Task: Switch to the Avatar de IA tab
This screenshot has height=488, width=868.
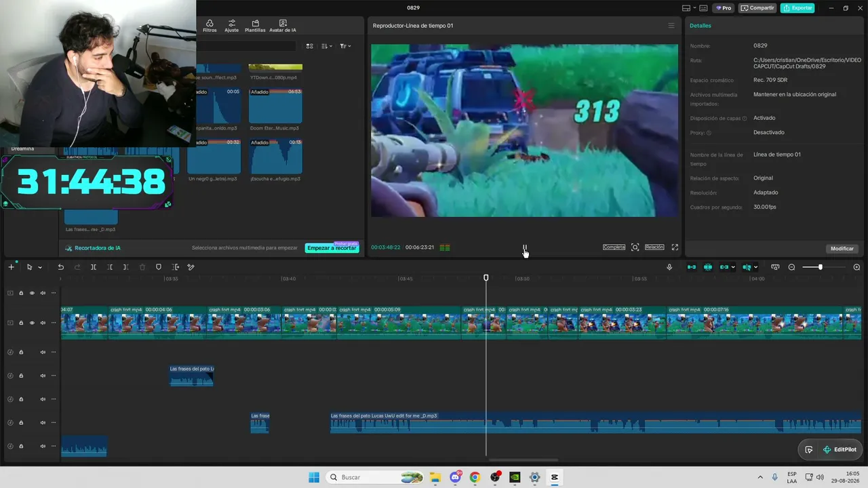Action: click(x=283, y=26)
